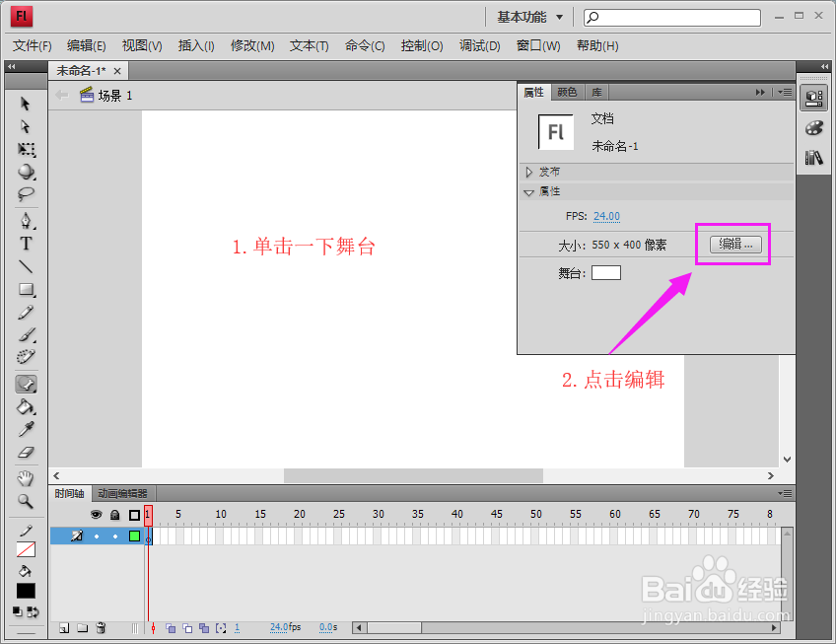
Task: Click the stroke color swatch
Action: point(26,549)
